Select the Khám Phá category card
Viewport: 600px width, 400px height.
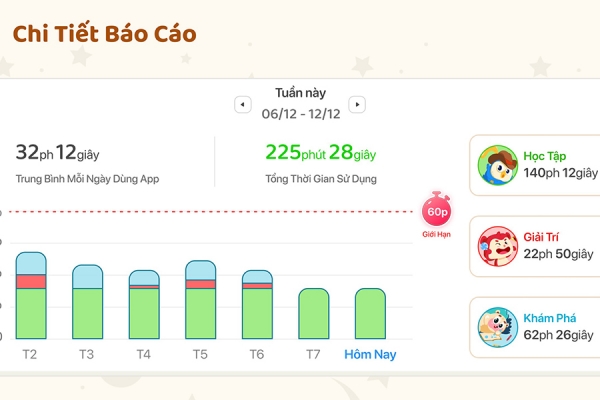tap(535, 327)
